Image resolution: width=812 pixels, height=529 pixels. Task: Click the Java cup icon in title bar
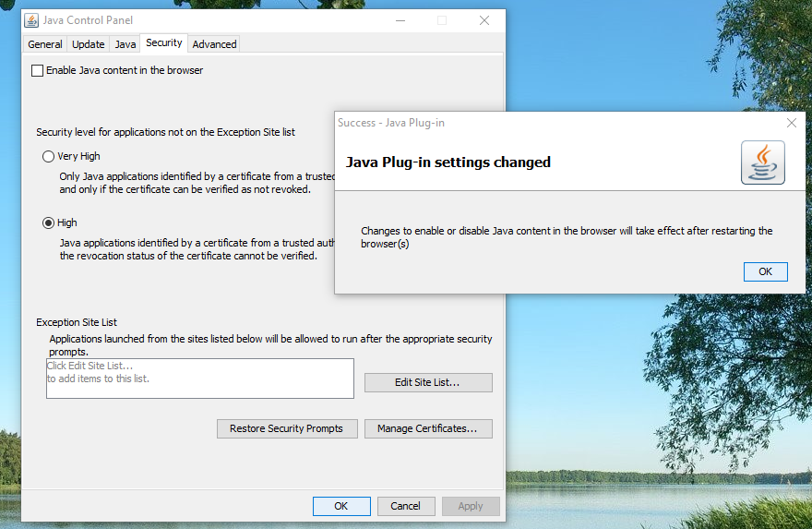tap(31, 20)
